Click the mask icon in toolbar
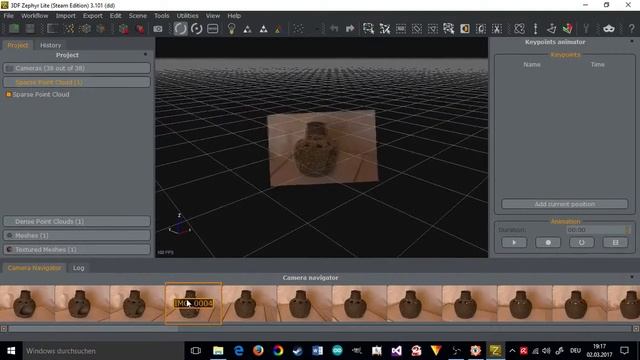Viewport: 640px width, 360px height. [609, 29]
